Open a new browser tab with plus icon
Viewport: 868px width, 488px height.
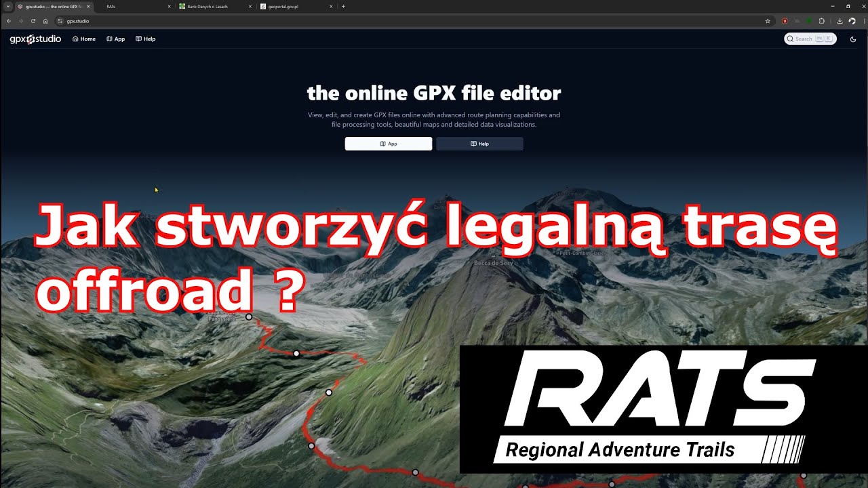pyautogui.click(x=343, y=6)
